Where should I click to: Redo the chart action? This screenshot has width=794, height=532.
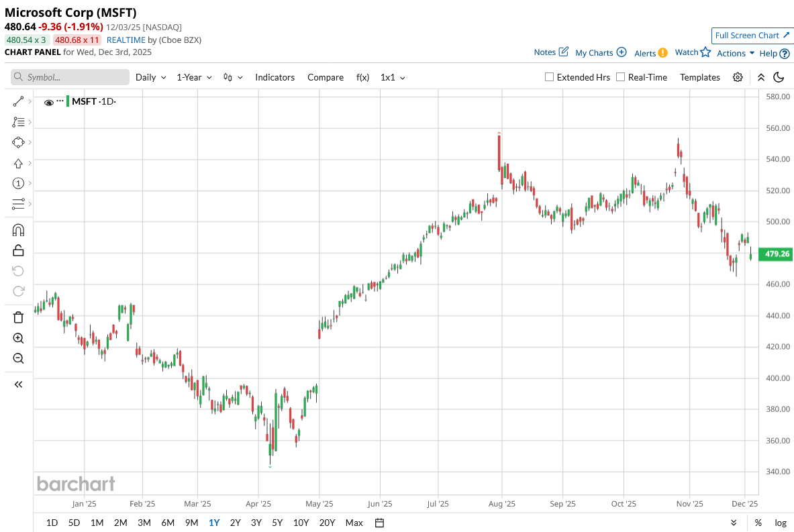pyautogui.click(x=18, y=291)
